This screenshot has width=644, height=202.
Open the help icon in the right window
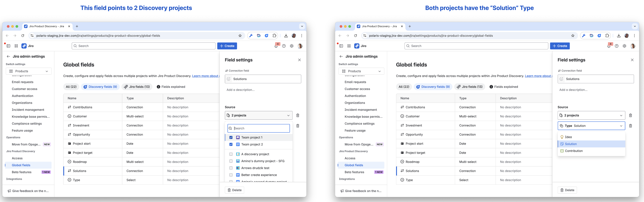point(616,46)
